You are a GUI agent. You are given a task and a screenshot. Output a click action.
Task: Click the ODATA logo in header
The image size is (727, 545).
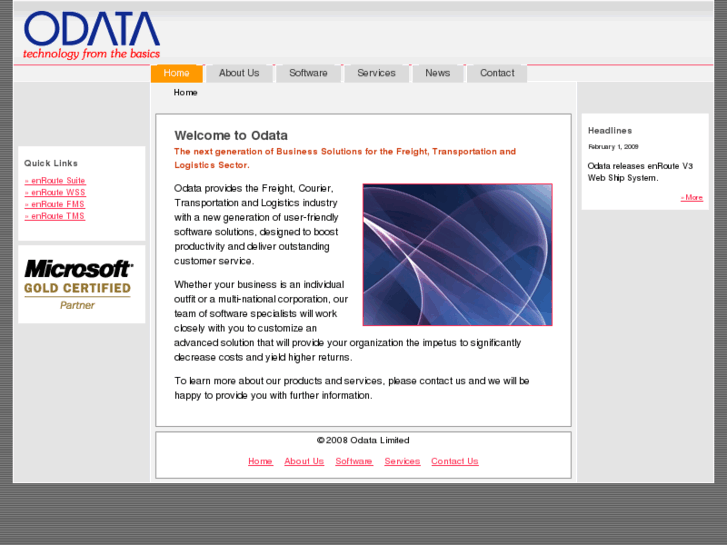(x=92, y=35)
